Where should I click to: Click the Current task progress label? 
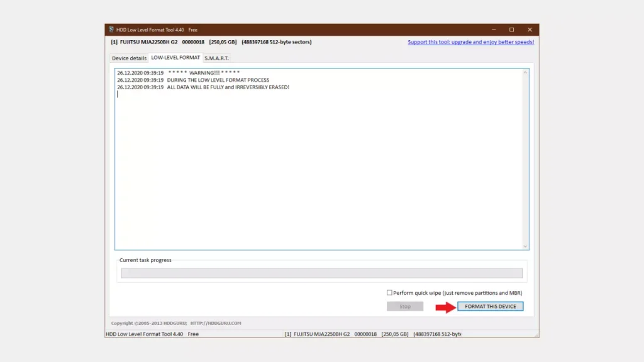click(x=145, y=260)
